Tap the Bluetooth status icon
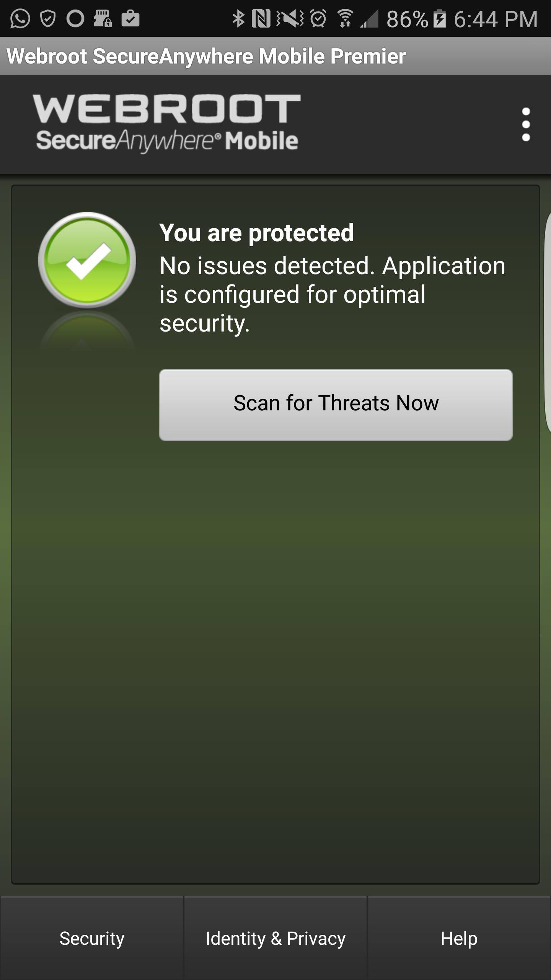 click(x=238, y=19)
